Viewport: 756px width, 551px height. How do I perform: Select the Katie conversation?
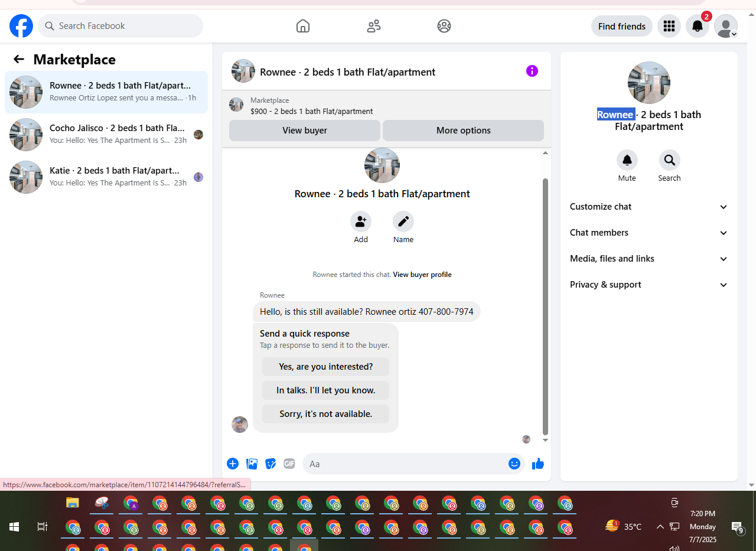point(106,177)
